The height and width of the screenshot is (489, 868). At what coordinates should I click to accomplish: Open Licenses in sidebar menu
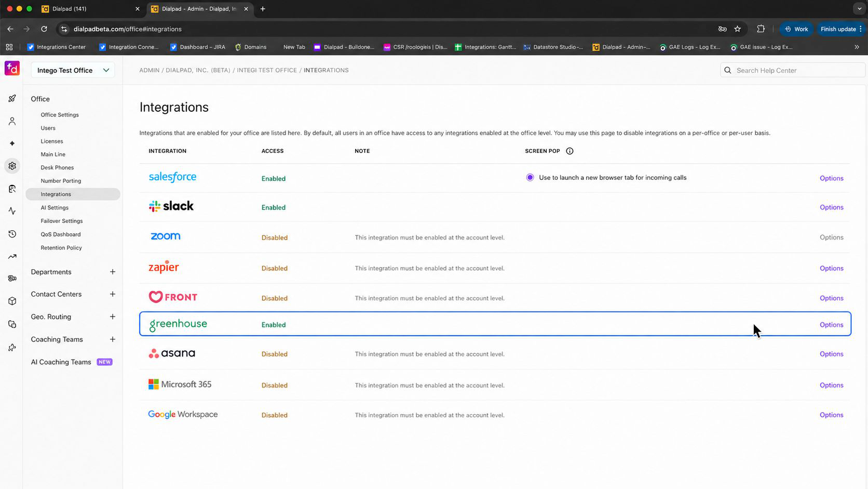[x=52, y=141]
